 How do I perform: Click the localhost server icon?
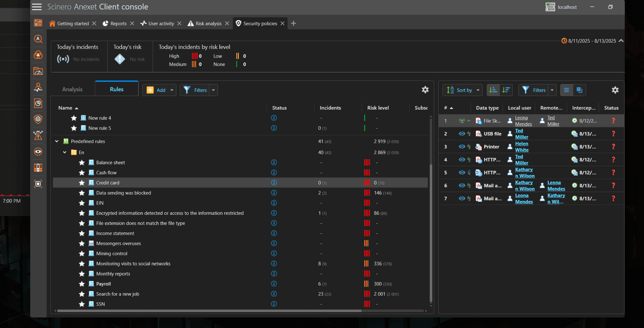tap(550, 7)
